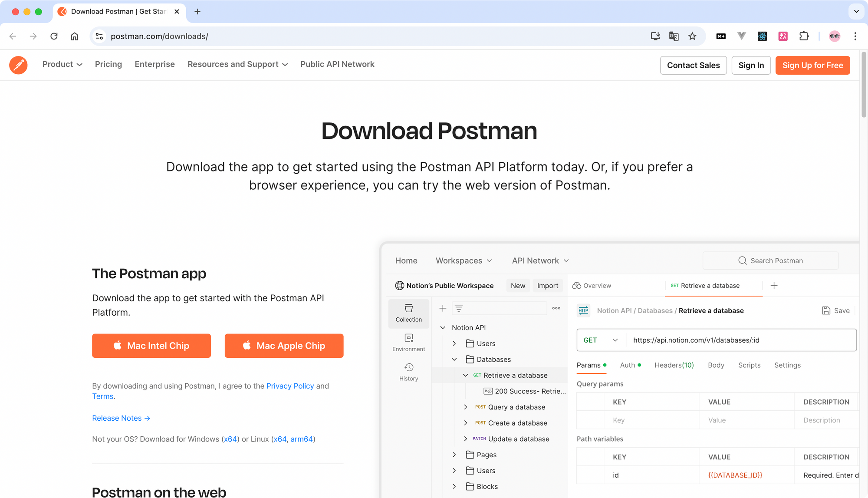Expand the Pages folder in the collection tree
Screen dimensions: 868x498
coord(454,455)
